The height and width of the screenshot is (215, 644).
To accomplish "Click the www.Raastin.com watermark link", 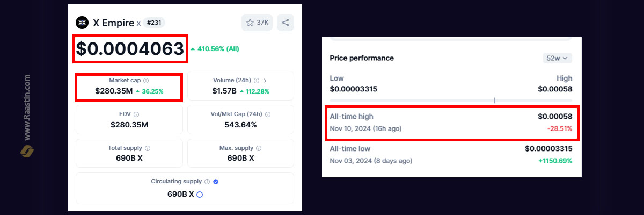I will coord(27,107).
